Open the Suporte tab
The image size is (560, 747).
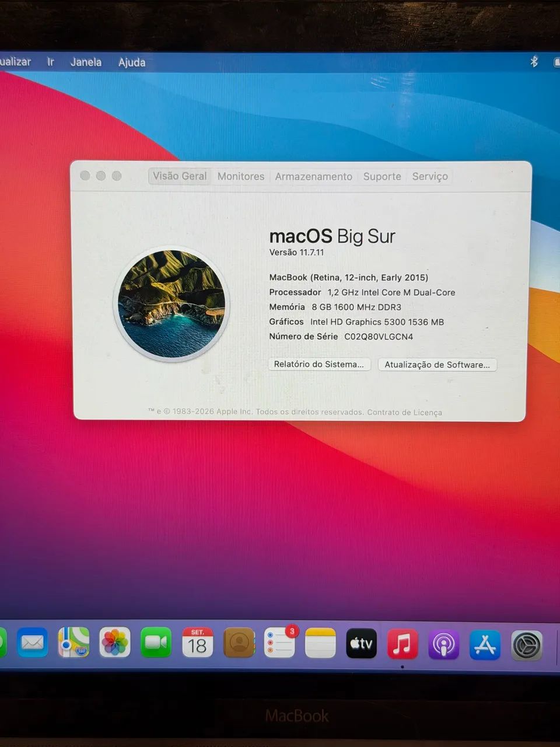click(382, 176)
